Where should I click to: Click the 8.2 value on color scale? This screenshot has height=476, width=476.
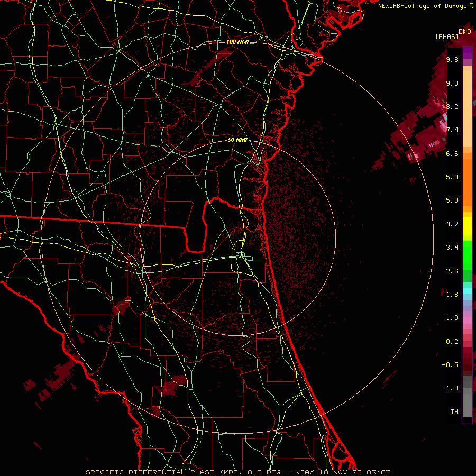tap(452, 106)
